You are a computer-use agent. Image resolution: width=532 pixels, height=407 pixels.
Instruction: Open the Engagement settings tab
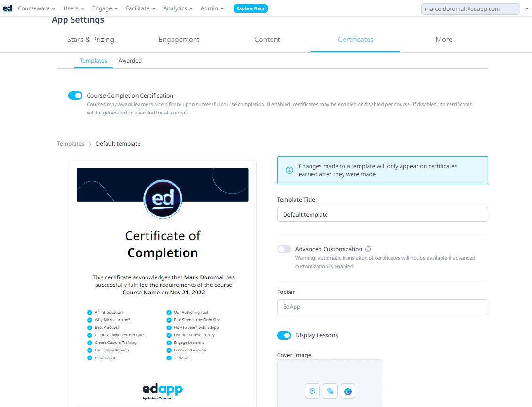[179, 40]
